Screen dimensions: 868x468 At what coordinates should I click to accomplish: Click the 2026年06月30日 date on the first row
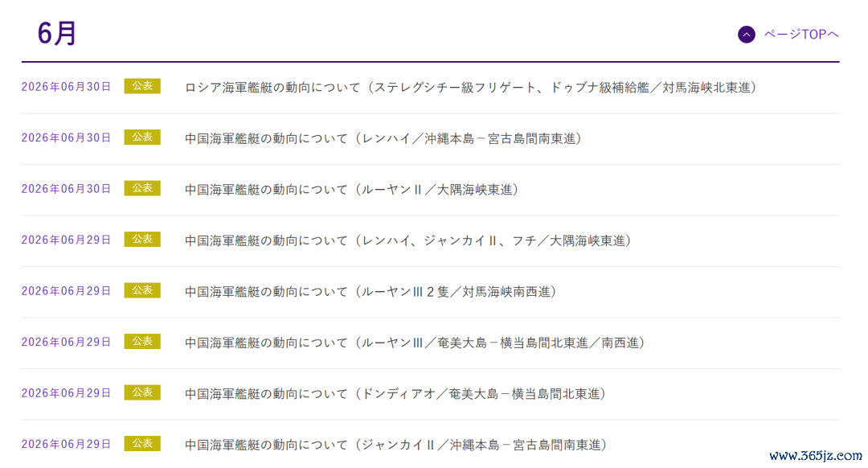(x=66, y=87)
